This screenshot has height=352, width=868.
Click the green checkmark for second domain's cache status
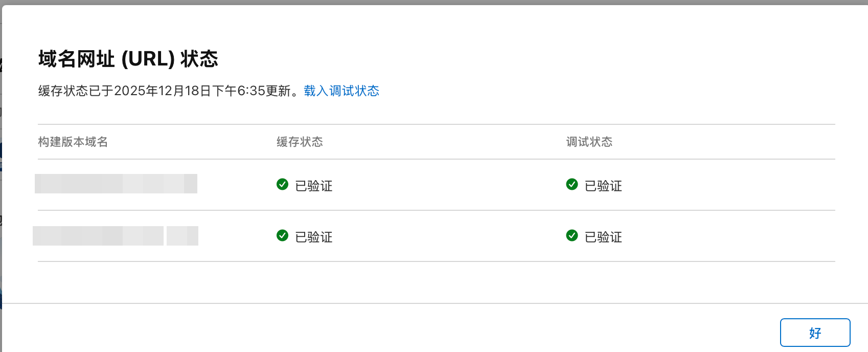pyautogui.click(x=282, y=235)
